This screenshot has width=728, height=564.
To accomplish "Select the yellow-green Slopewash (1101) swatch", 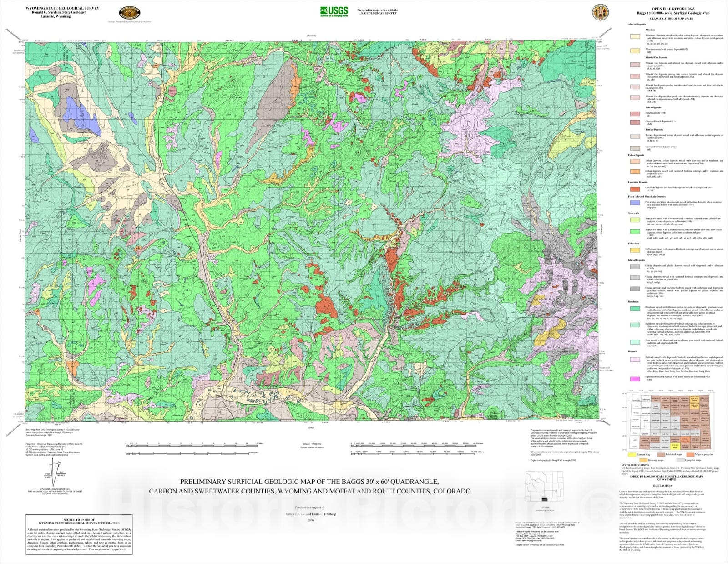I will (x=635, y=220).
